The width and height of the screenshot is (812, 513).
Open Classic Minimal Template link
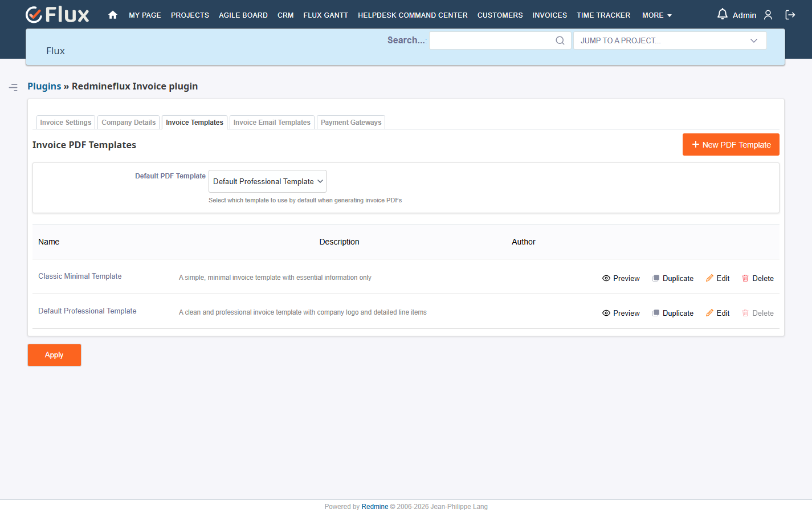(x=80, y=276)
